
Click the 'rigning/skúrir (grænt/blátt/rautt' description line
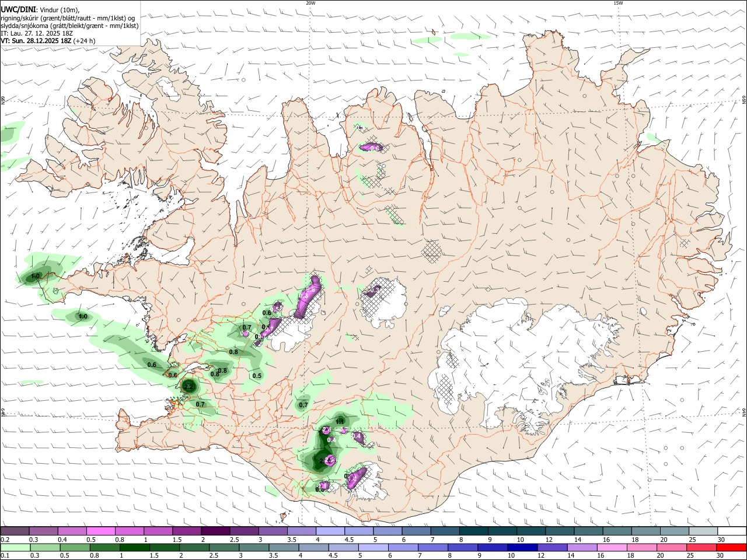[x=68, y=18]
